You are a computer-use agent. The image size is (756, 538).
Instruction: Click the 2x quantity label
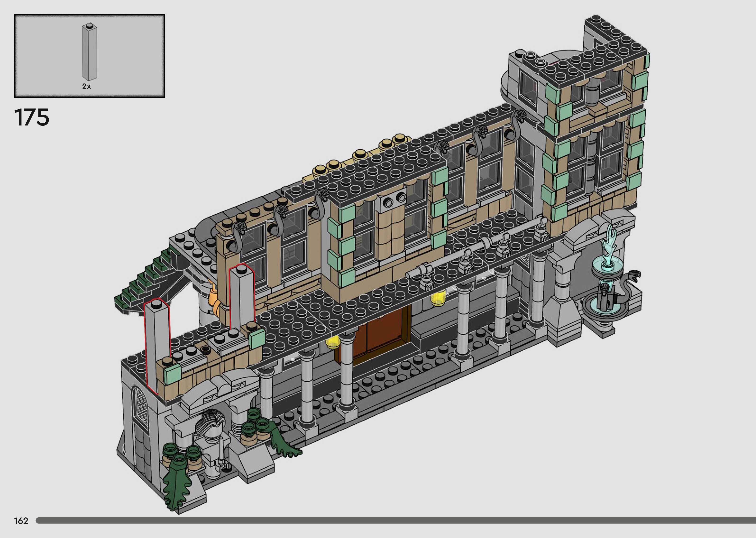coord(86,86)
